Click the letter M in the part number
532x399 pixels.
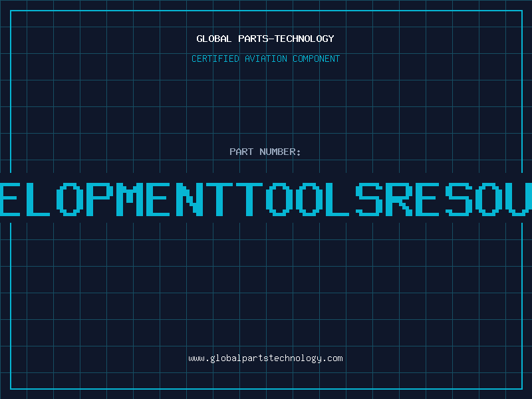130,198
